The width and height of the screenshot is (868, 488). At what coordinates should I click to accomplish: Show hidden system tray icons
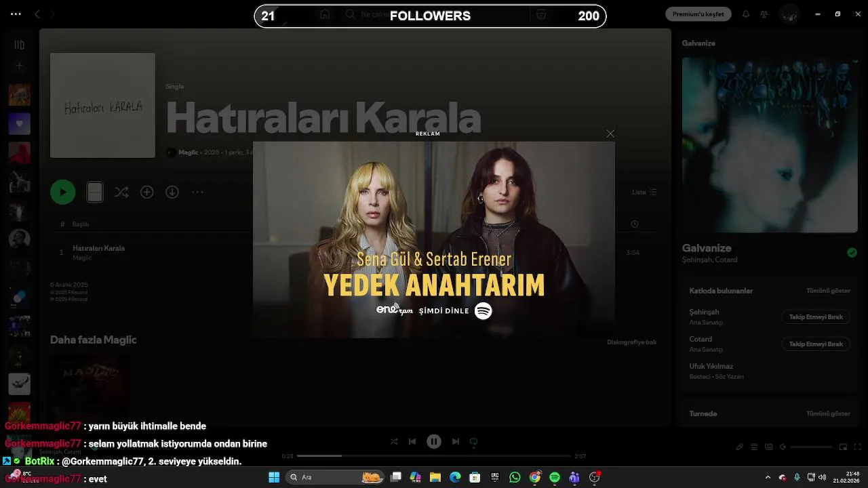point(768,477)
